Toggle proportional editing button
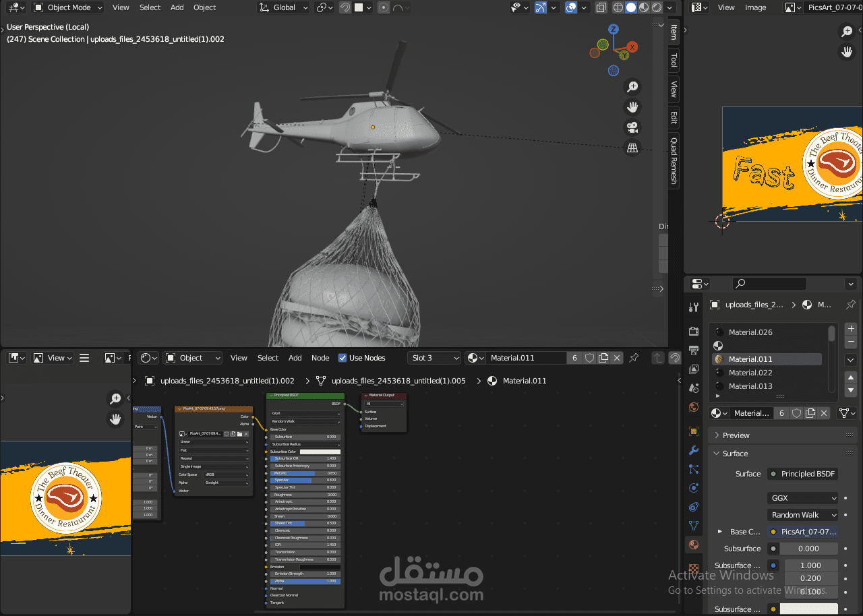The height and width of the screenshot is (616, 863). [x=384, y=7]
